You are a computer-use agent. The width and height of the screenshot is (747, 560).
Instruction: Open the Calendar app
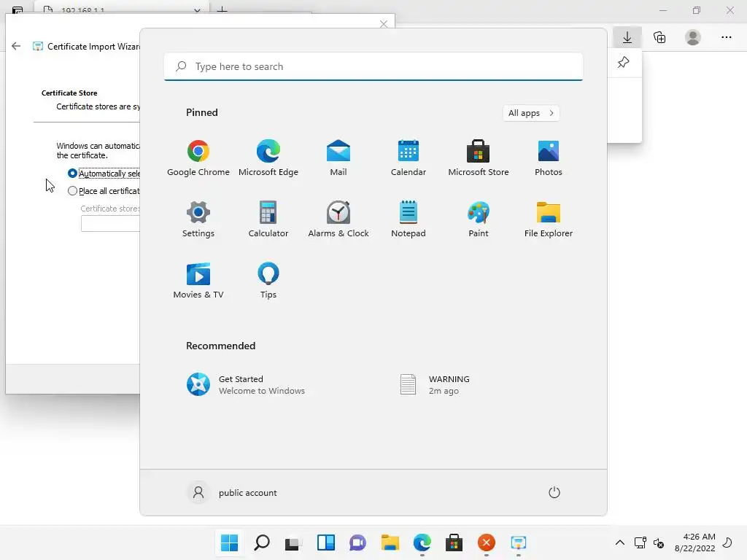pyautogui.click(x=409, y=158)
